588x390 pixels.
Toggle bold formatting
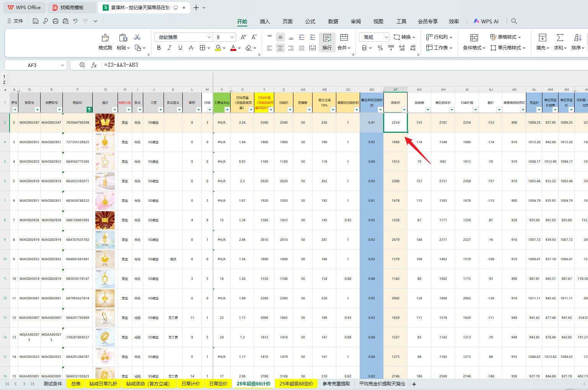(159, 48)
